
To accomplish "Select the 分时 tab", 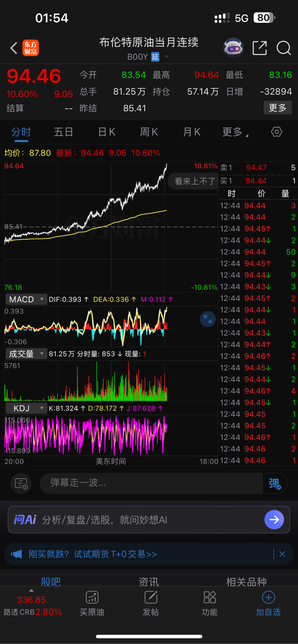I will click(x=21, y=132).
